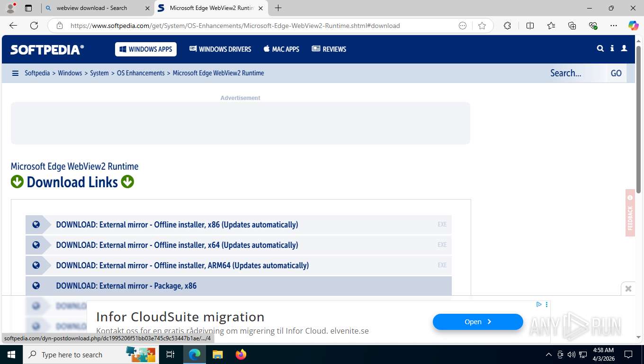Reload the page with refresh icon
This screenshot has height=364, width=644.
[x=34, y=26]
